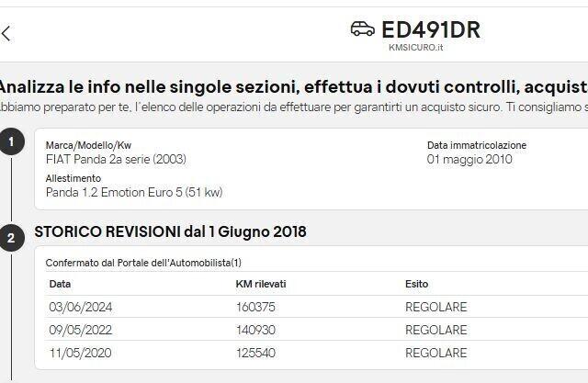
Task: Click the Data column header
Action: [x=60, y=284]
